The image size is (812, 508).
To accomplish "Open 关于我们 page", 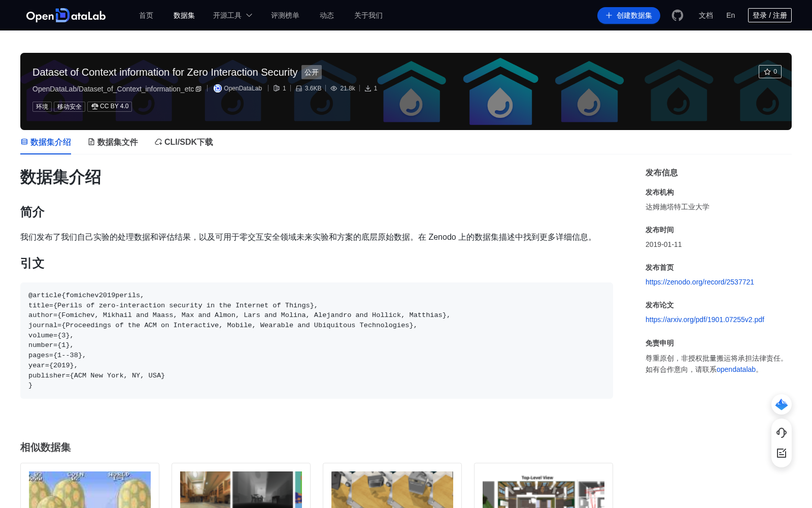I will tap(368, 15).
